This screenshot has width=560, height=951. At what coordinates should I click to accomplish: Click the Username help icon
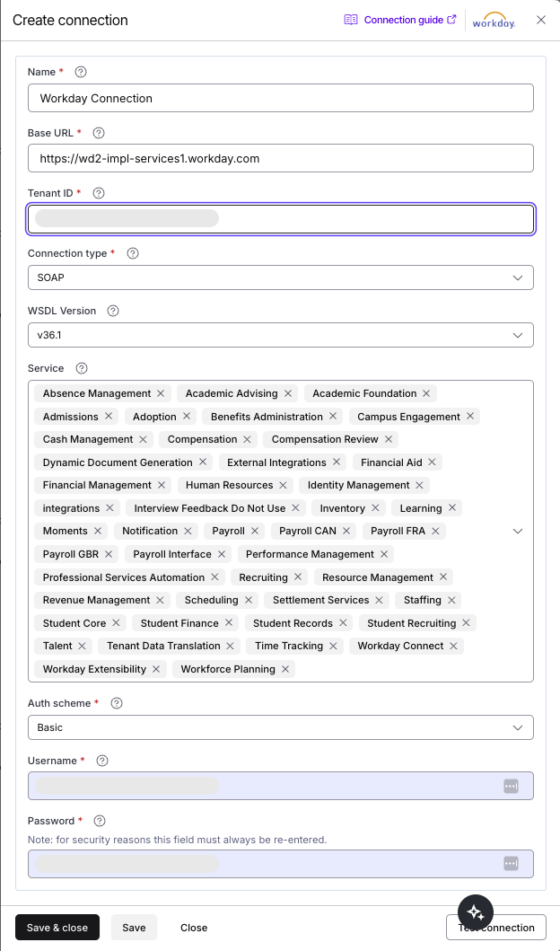coord(102,761)
